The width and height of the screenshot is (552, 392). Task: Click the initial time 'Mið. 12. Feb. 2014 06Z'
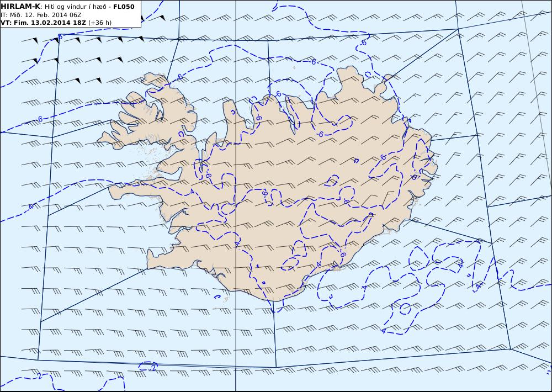tap(45, 15)
